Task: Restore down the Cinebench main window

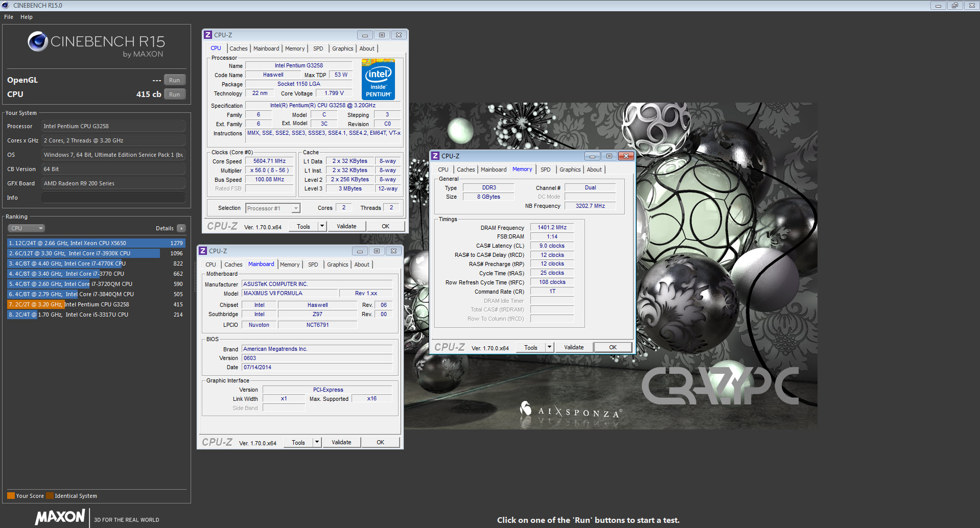Action: pos(954,5)
